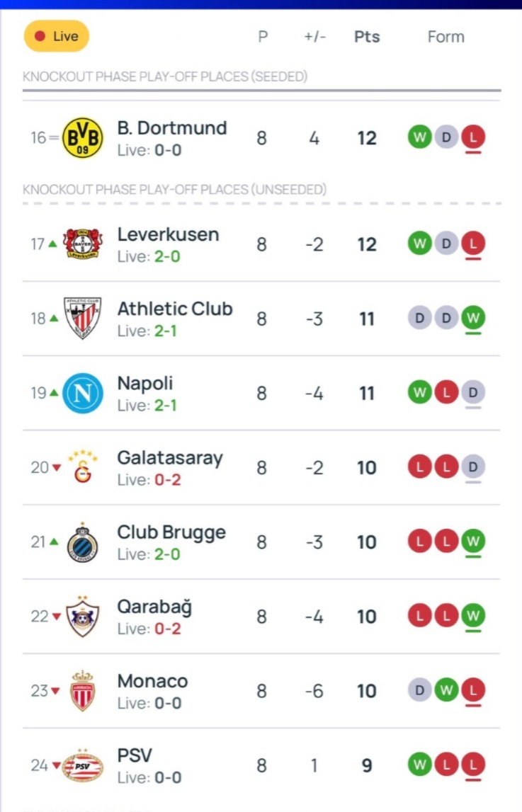
Task: Select the Form column header
Action: (446, 37)
